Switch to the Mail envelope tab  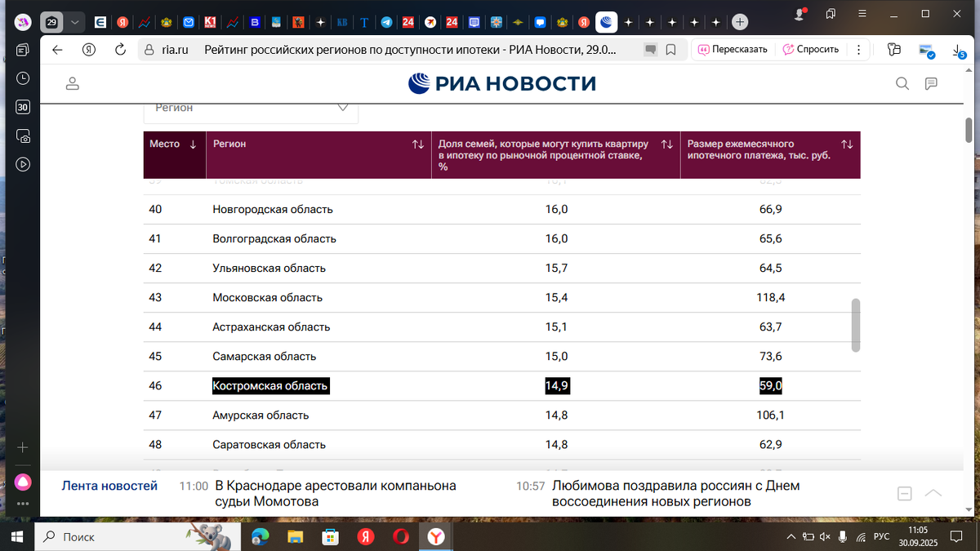(x=189, y=22)
